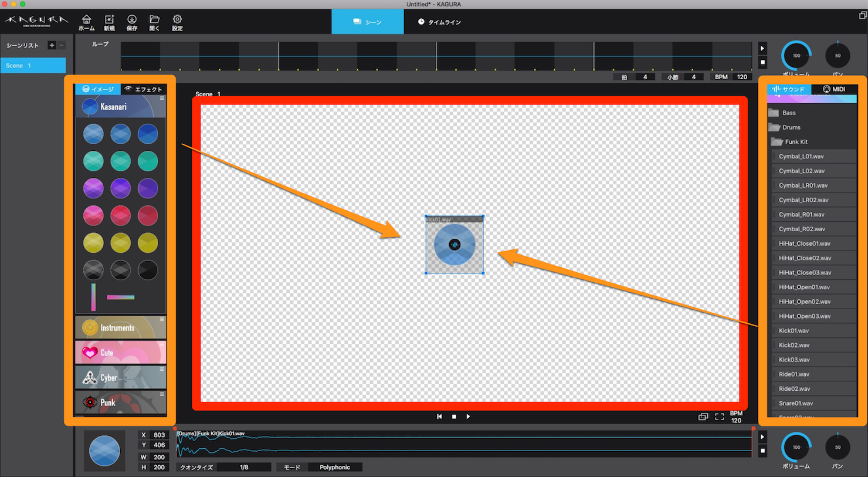Select Kick01.wav sound

tap(814, 331)
